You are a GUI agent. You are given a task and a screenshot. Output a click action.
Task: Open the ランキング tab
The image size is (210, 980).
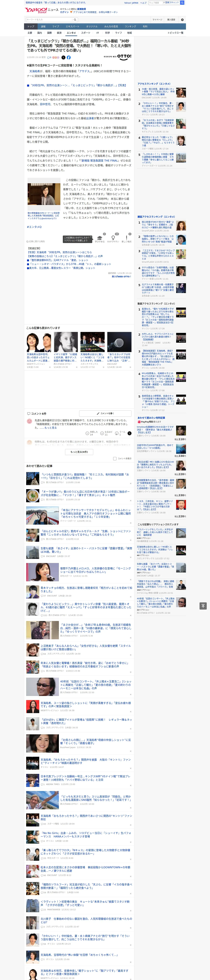(130, 27)
